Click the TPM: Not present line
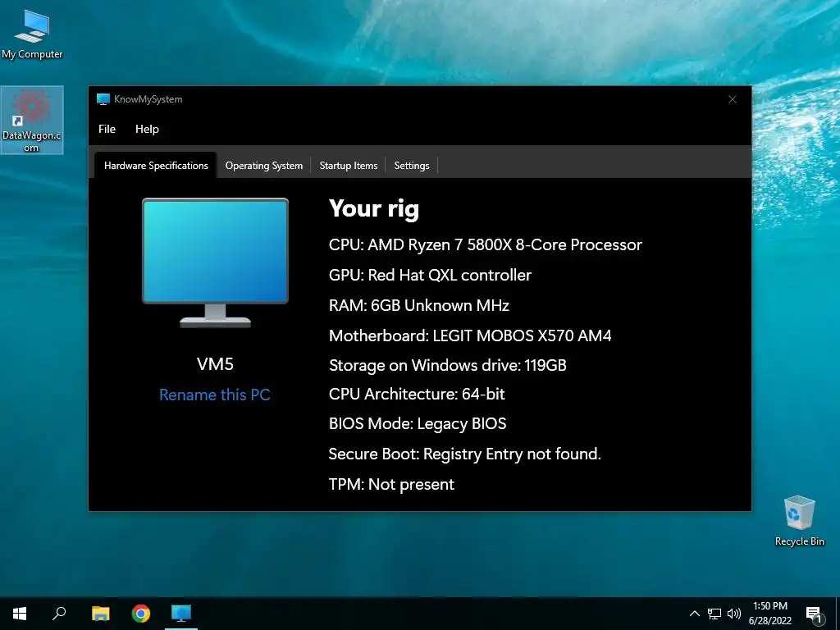This screenshot has height=630, width=840. [391, 484]
